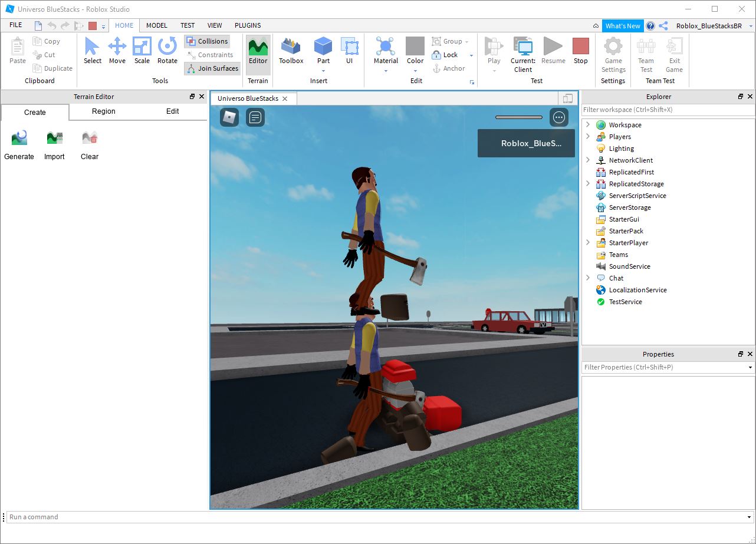Click Roblox_BlueS... player list entry
This screenshot has width=756, height=544.
coord(526,143)
